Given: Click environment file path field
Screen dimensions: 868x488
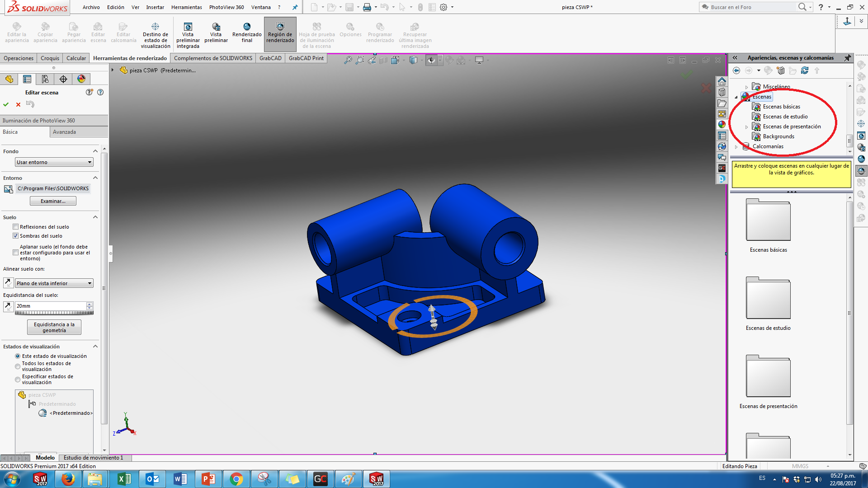Looking at the screenshot, I should pos(53,188).
